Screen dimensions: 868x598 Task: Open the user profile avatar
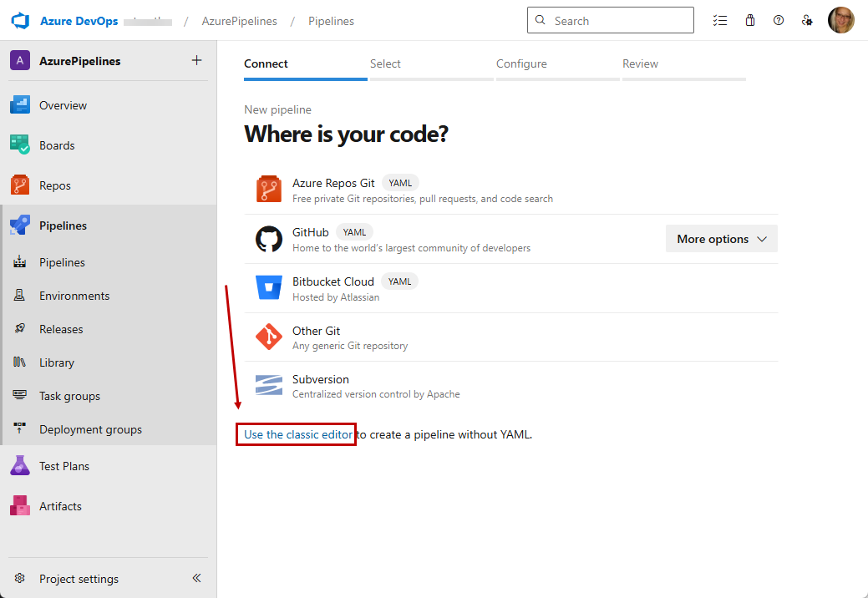point(841,21)
